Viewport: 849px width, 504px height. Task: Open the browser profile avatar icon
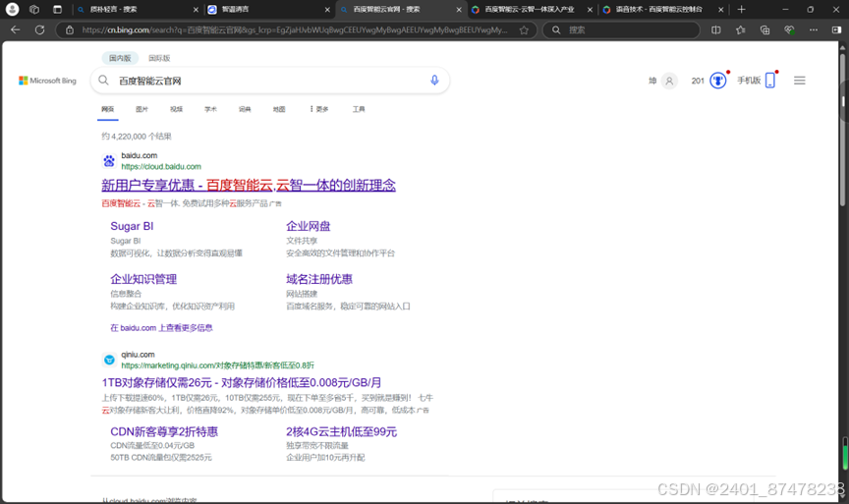(12, 9)
